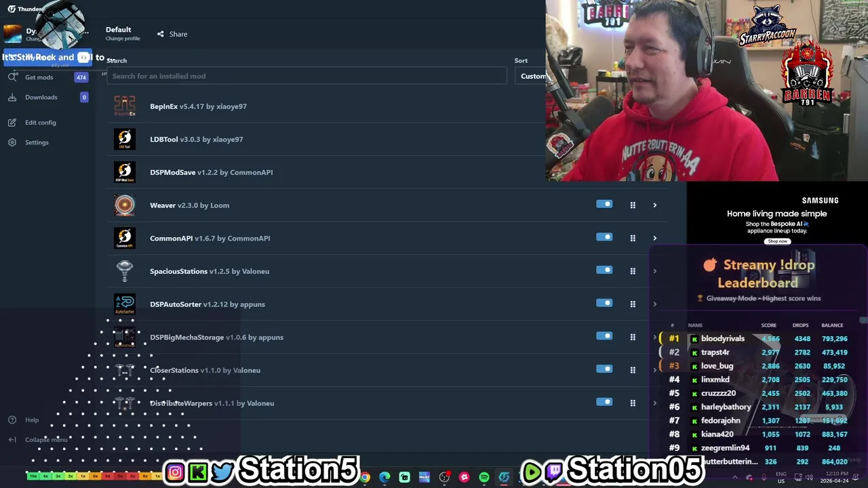
Task: Toggle the DSPBigMechaStorage mod switch
Action: pos(604,336)
